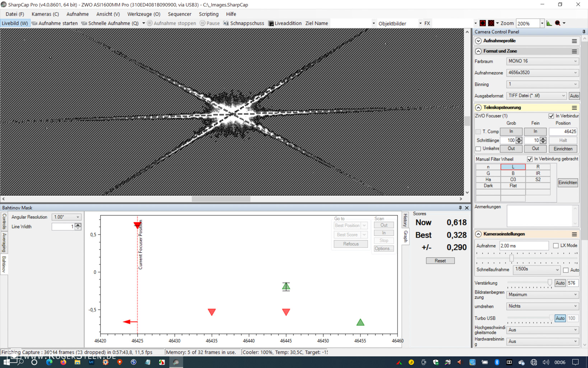Increase the Line Width stepper
This screenshot has width=588, height=368.
tap(78, 225)
